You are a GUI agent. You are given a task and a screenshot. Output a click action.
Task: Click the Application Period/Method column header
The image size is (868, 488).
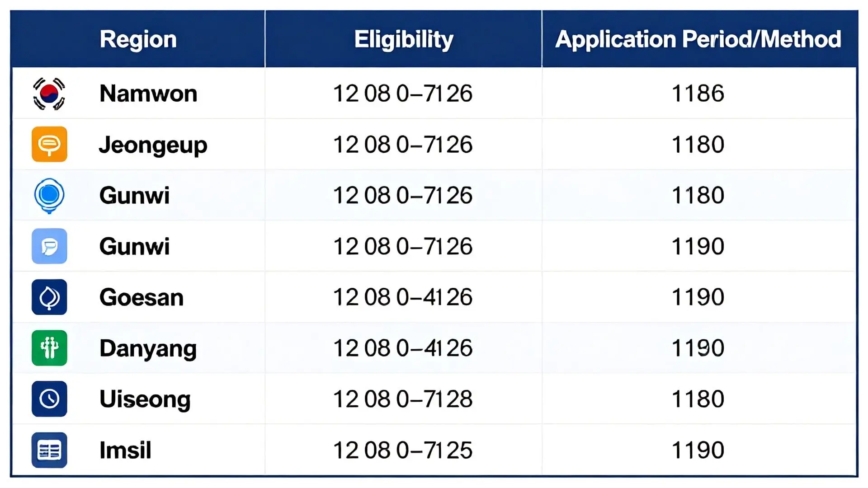(698, 39)
